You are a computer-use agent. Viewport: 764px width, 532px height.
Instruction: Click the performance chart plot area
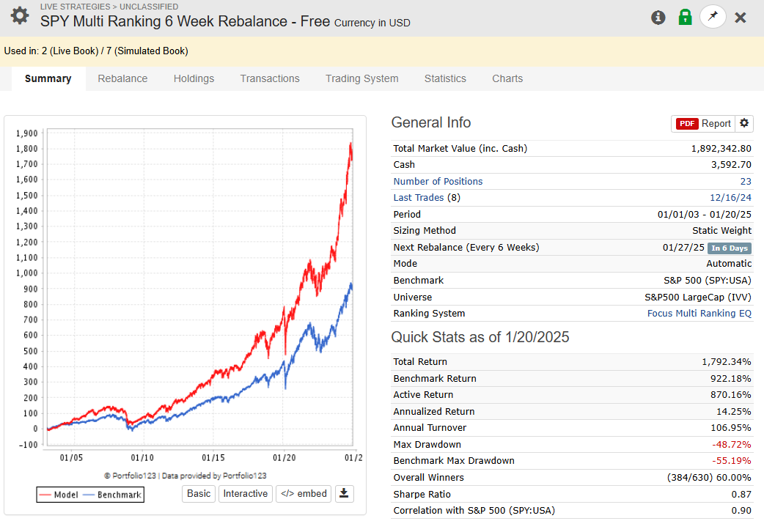199,287
